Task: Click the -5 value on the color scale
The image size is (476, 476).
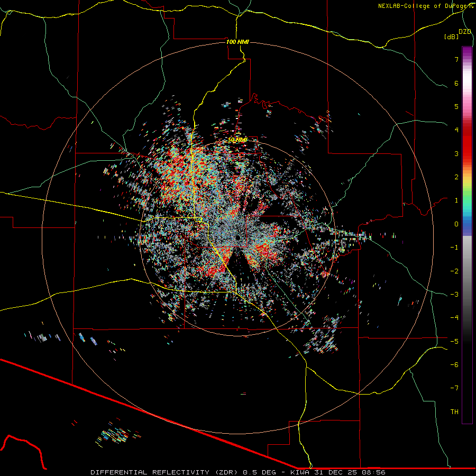Action: tap(454, 341)
